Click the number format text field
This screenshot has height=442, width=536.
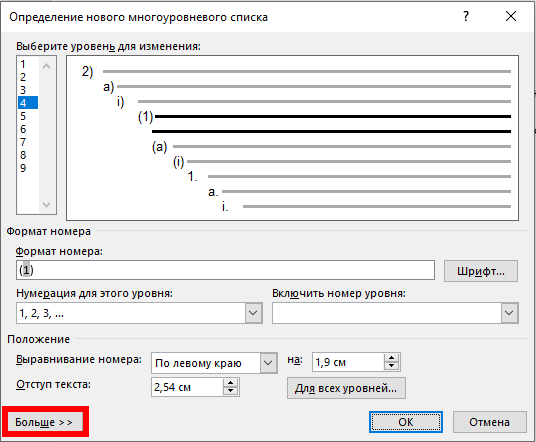[226, 270]
